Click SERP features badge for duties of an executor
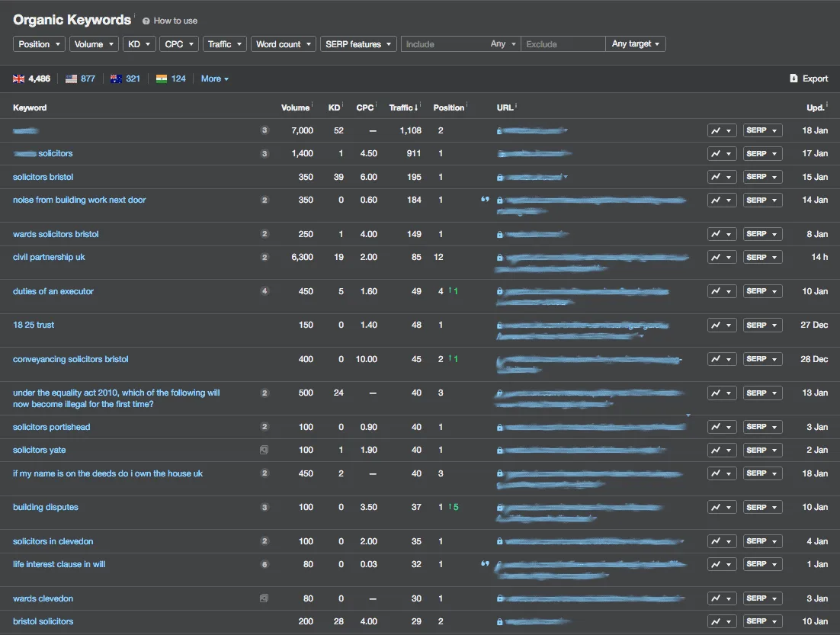This screenshot has width=840, height=635. tap(264, 291)
